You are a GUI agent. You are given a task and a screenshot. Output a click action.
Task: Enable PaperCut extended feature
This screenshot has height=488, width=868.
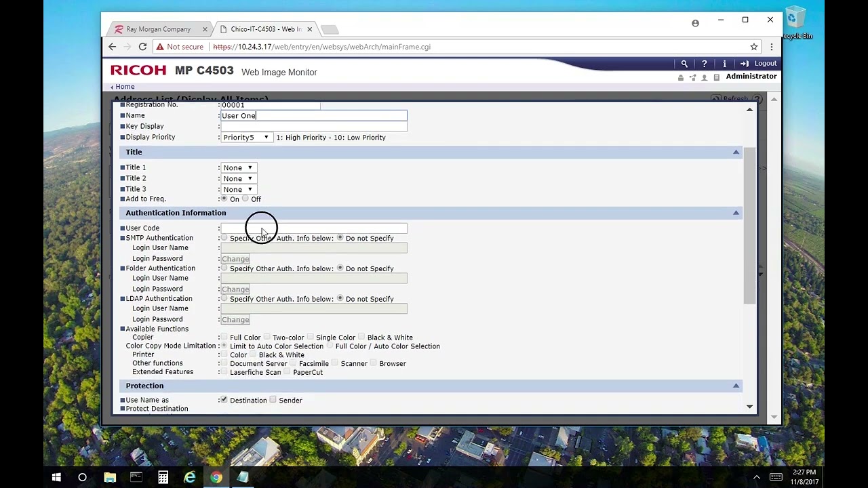coord(287,372)
